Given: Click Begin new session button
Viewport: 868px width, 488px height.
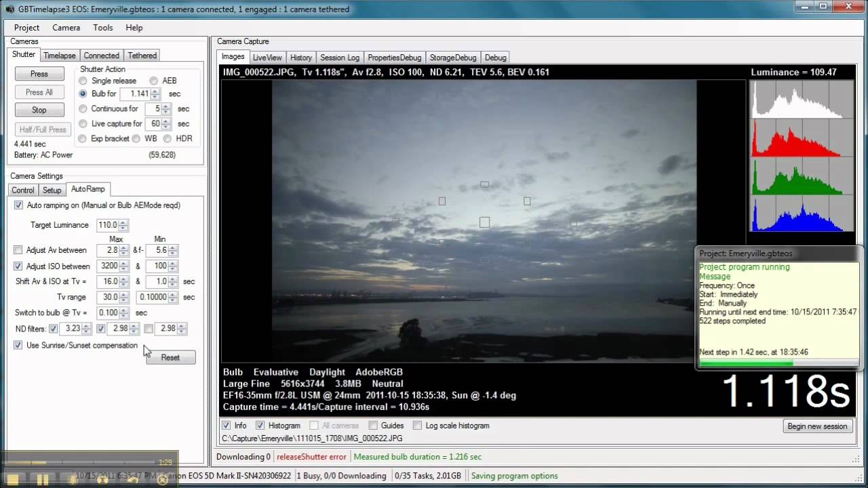Looking at the screenshot, I should coord(817,426).
